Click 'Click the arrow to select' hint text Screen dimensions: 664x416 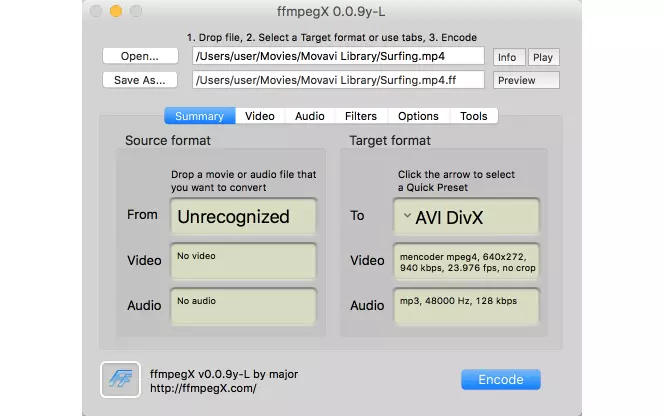(456, 181)
